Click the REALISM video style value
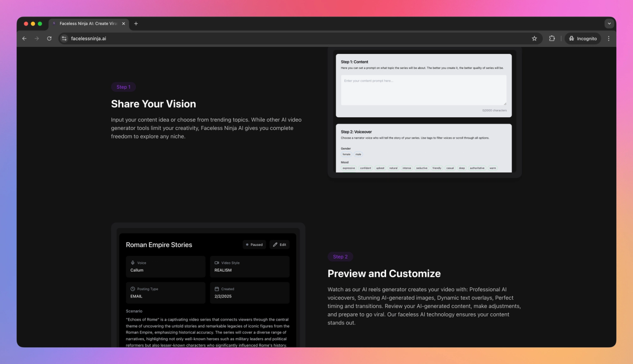This screenshot has height=364, width=633. point(223,270)
